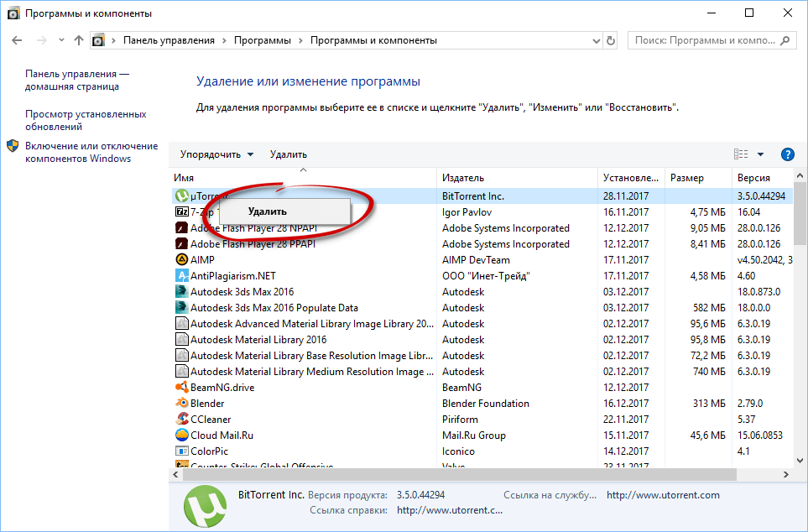808x532 pixels.
Task: Open the Упорядочить dropdown menu
Action: 216,154
